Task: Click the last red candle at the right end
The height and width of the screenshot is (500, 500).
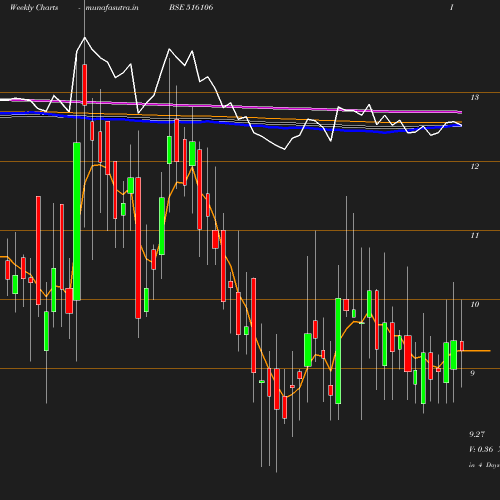Action: [x=462, y=346]
